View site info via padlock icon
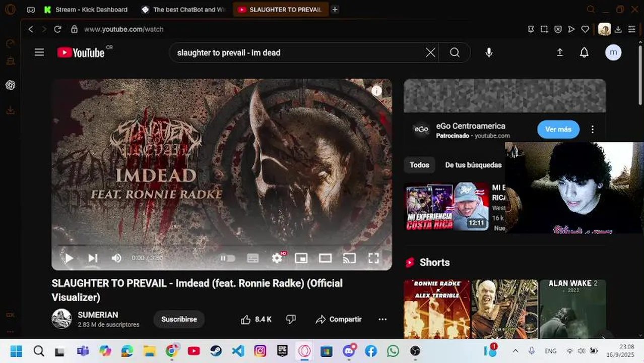Viewport: 644px width, 363px height. point(74,29)
